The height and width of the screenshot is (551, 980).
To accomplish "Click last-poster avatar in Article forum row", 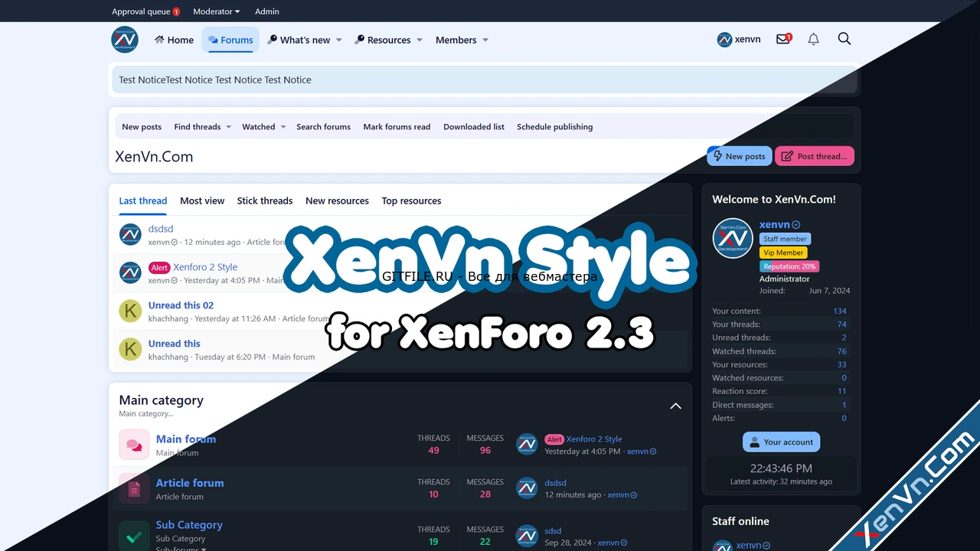I will click(x=527, y=488).
